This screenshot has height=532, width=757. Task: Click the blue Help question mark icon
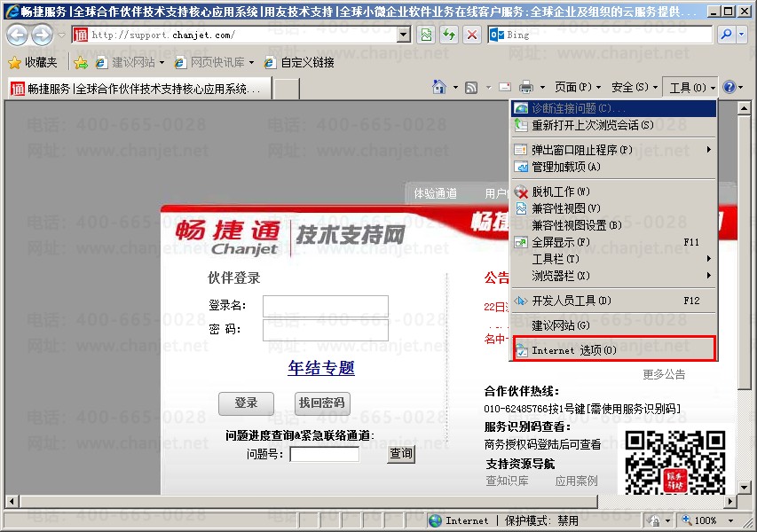729,87
